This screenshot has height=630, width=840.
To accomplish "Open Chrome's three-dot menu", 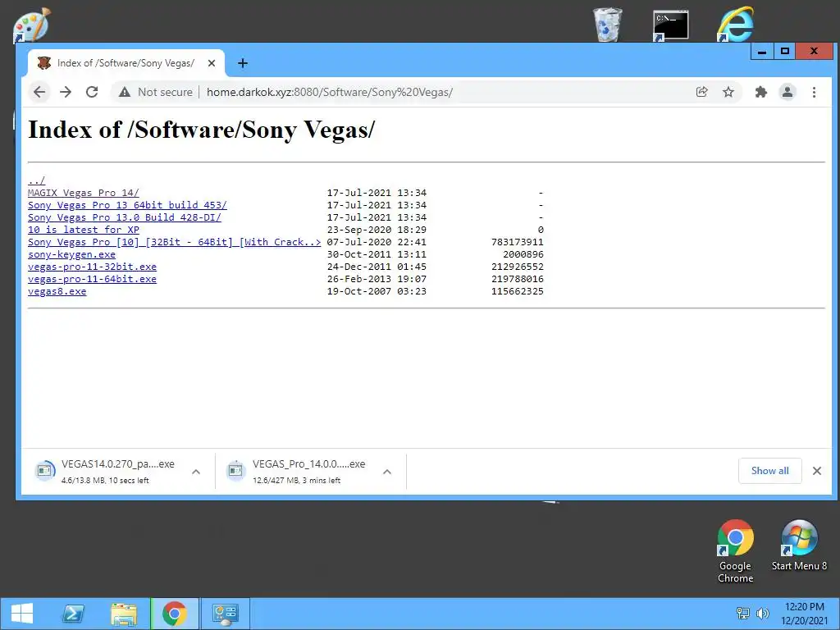I will pyautogui.click(x=814, y=92).
